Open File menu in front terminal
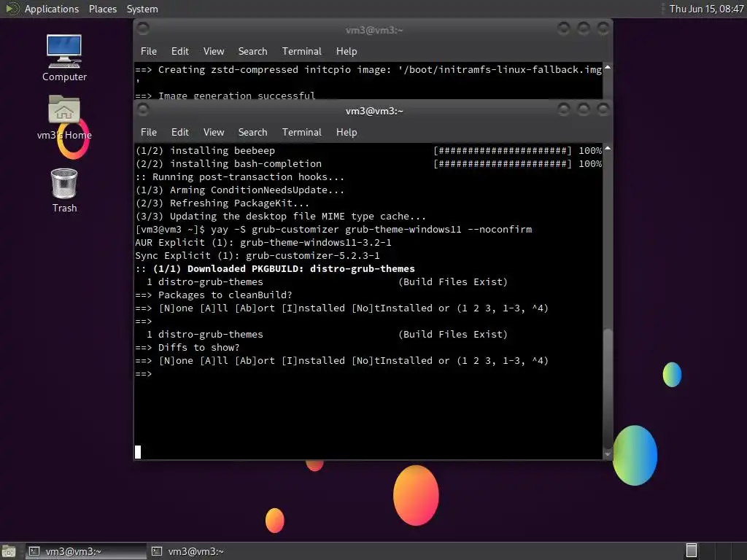This screenshot has width=747, height=560. pyautogui.click(x=149, y=132)
